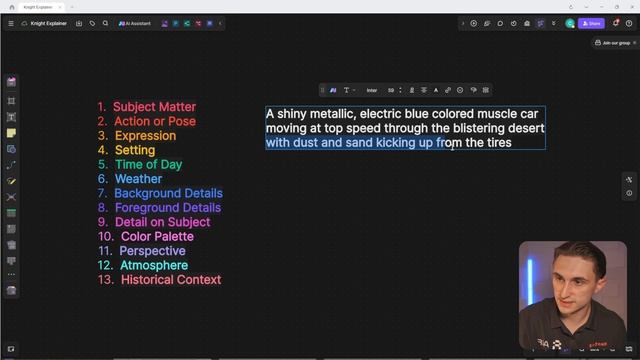This screenshot has width=640, height=360.
Task: Click '3. Expression' list line
Action: pos(137,136)
